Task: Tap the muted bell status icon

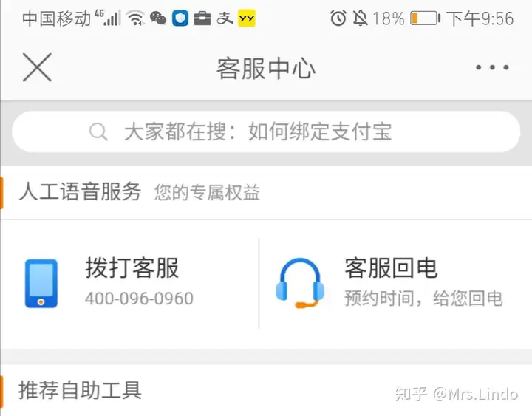Action: [x=360, y=18]
